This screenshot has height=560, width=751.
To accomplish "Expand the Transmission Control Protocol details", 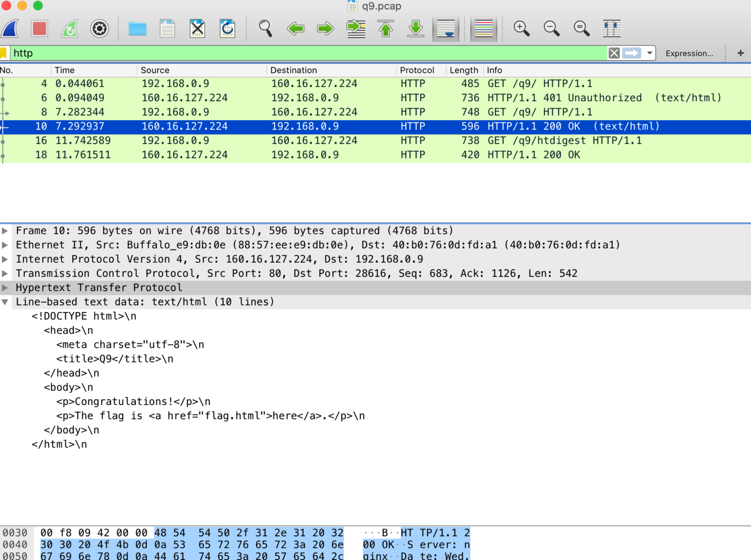I will (x=5, y=273).
